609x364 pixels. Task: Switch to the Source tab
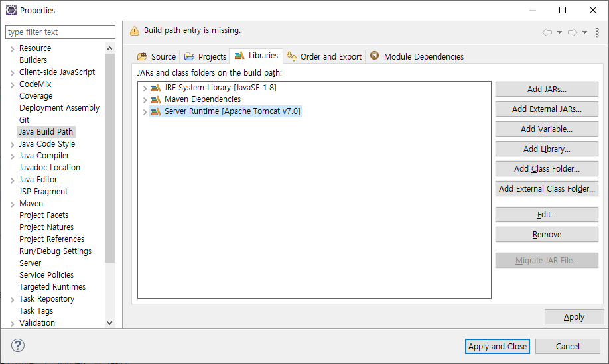[157, 56]
